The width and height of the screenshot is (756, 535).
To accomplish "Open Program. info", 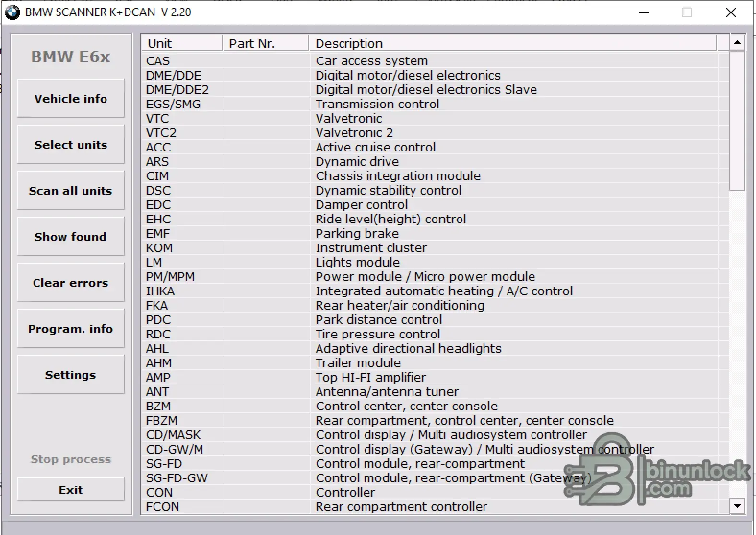I will click(x=71, y=328).
